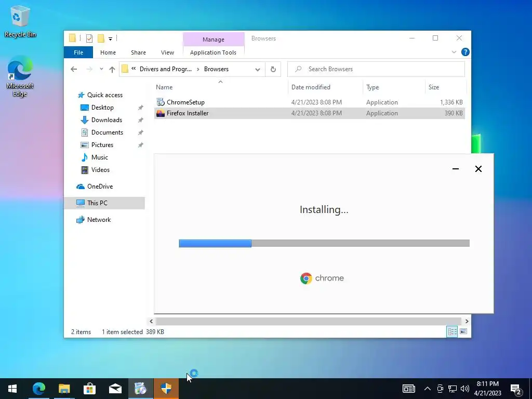Image resolution: width=532 pixels, height=399 pixels.
Task: Sort by Name column header
Action: pos(164,87)
